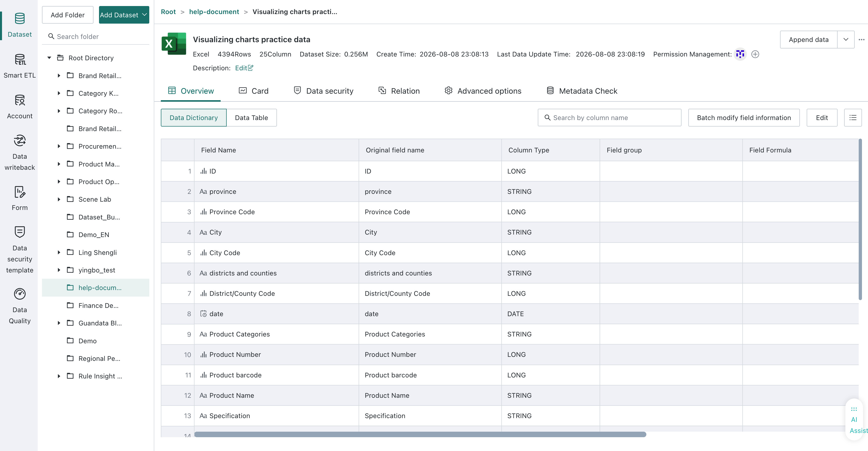
Task: Open the Append data dropdown arrow
Action: coord(846,39)
